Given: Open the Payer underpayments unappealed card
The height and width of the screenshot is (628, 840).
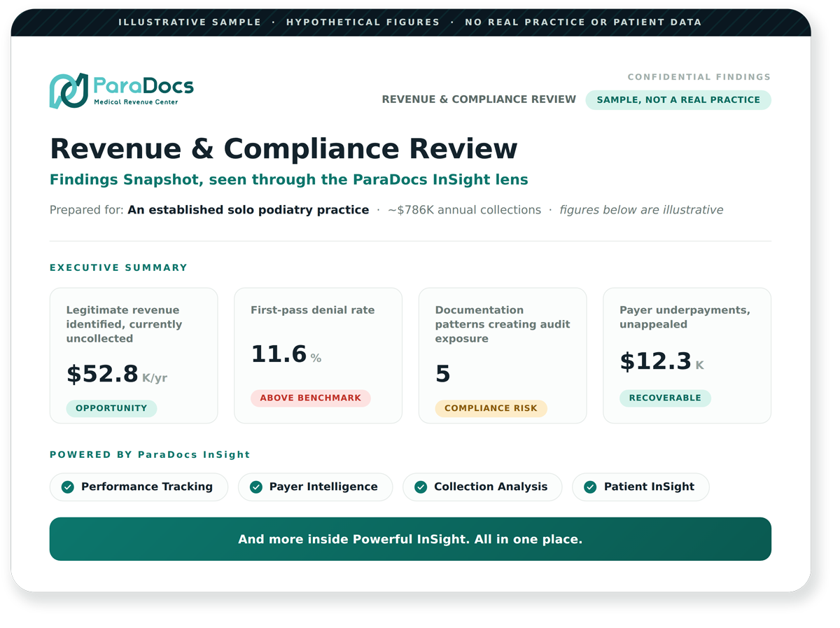Looking at the screenshot, I should coord(687,356).
